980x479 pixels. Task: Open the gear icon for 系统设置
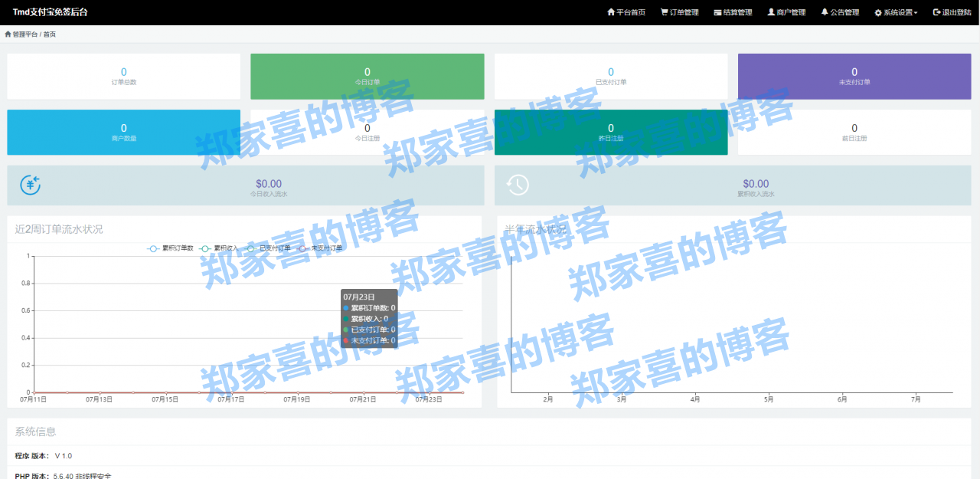(x=877, y=12)
